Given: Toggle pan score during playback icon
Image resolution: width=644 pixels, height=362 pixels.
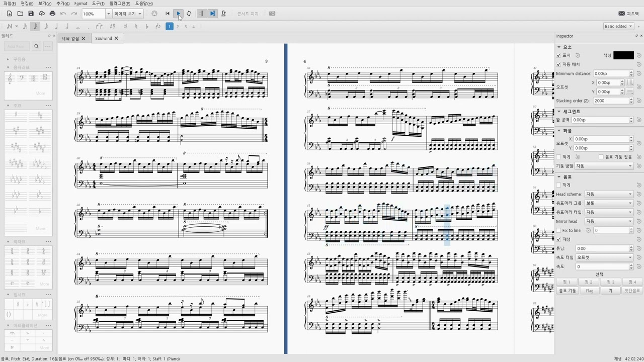Looking at the screenshot, I should point(212,14).
